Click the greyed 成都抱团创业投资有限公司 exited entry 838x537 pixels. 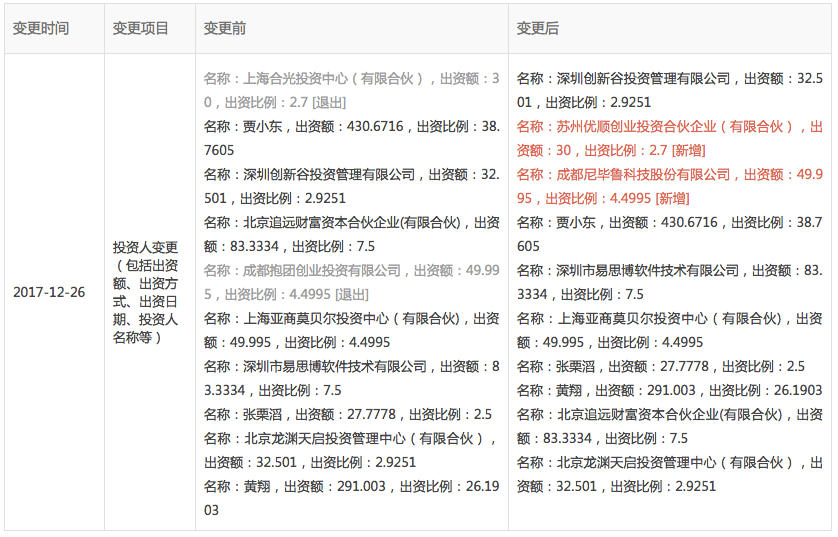[x=352, y=282]
